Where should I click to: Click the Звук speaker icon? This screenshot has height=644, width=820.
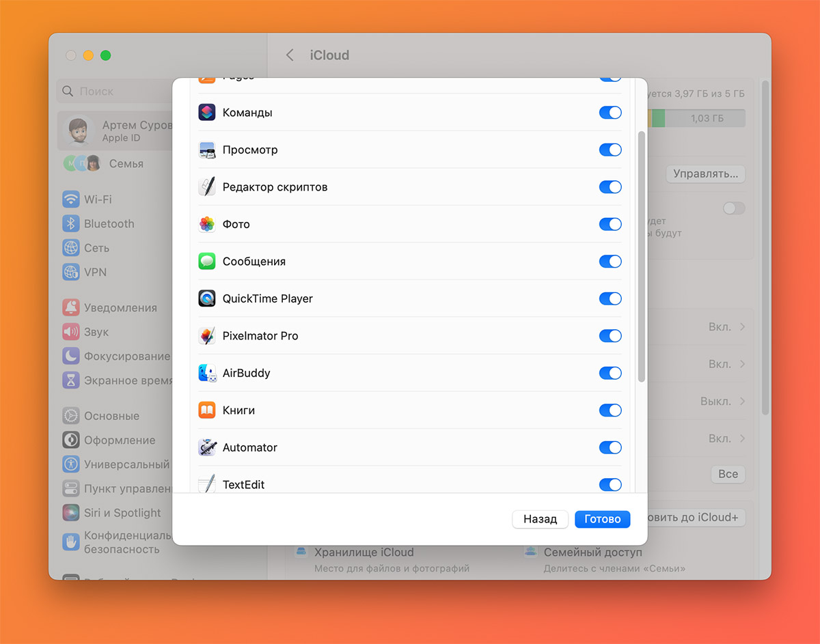(71, 332)
